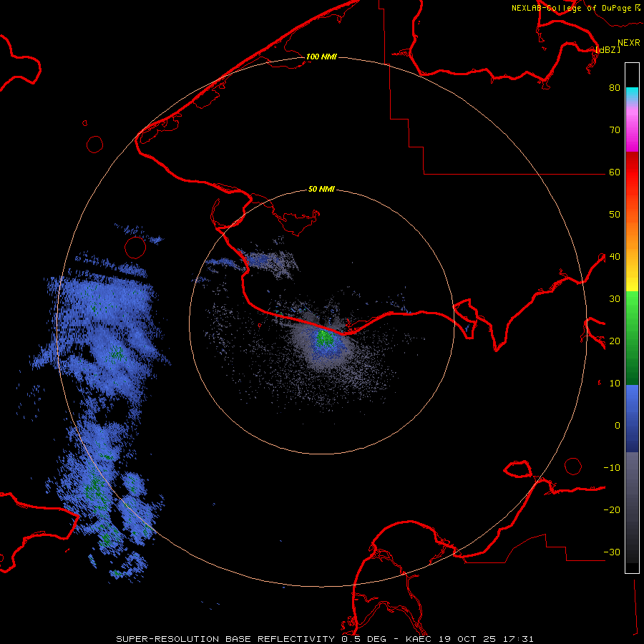Click the 10 value on the color scale
This screenshot has width=644, height=644.
point(615,384)
